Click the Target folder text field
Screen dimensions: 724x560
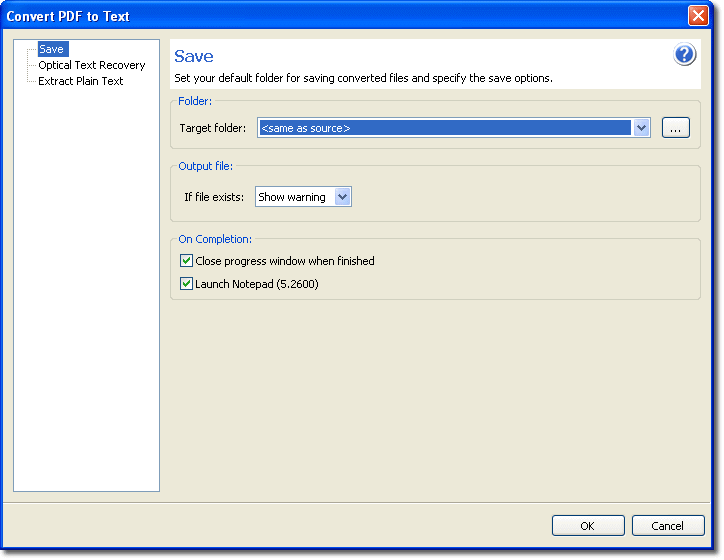[x=444, y=128]
